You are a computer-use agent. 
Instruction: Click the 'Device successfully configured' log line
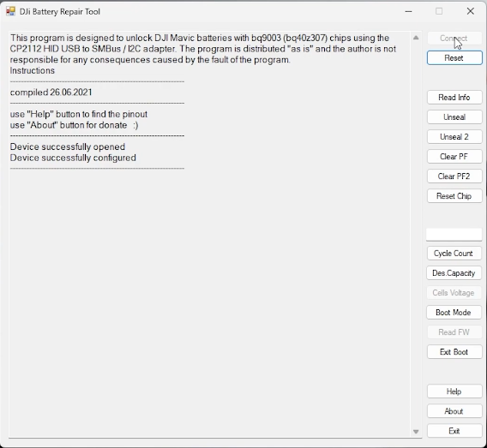73,158
